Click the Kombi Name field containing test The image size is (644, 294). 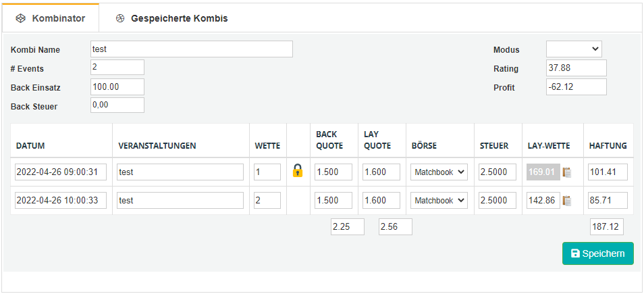pos(192,49)
